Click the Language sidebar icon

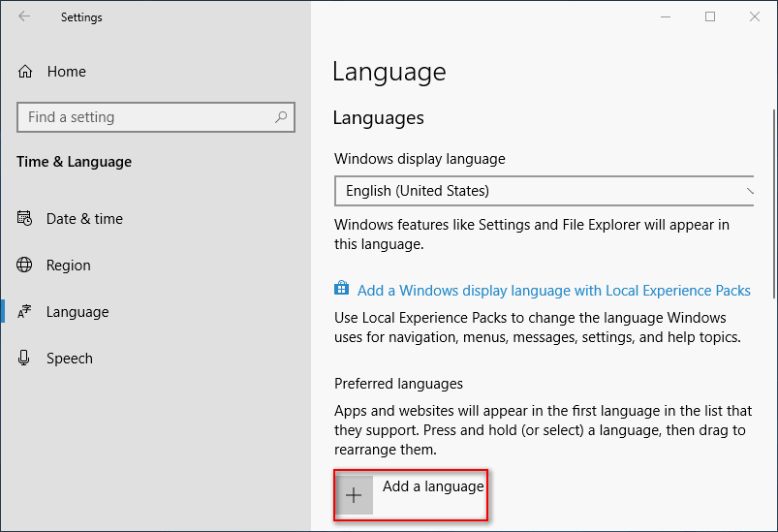(x=24, y=312)
